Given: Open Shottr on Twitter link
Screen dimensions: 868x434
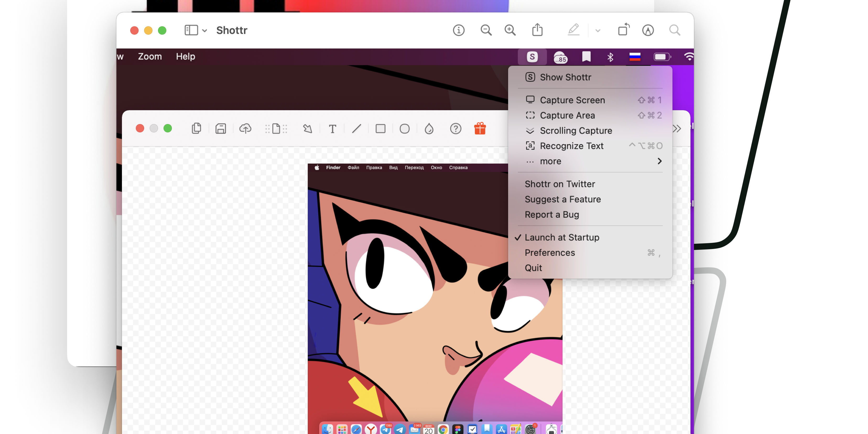Looking at the screenshot, I should [x=560, y=184].
